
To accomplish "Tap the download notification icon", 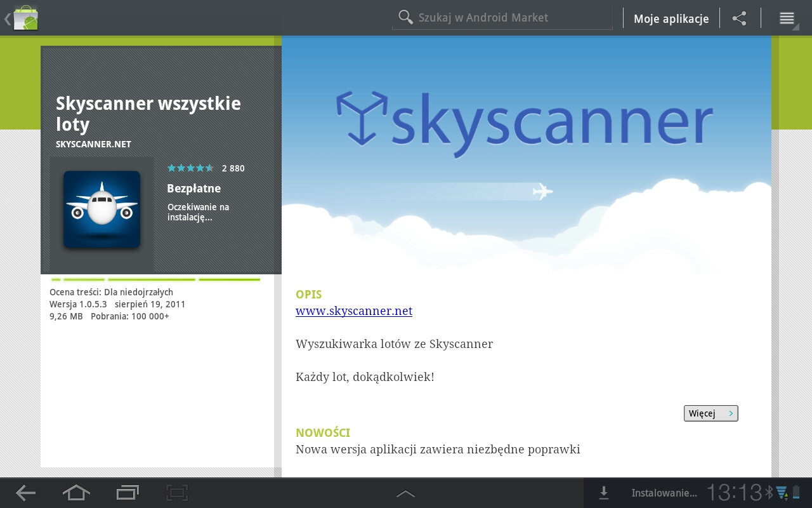I will coord(604,493).
